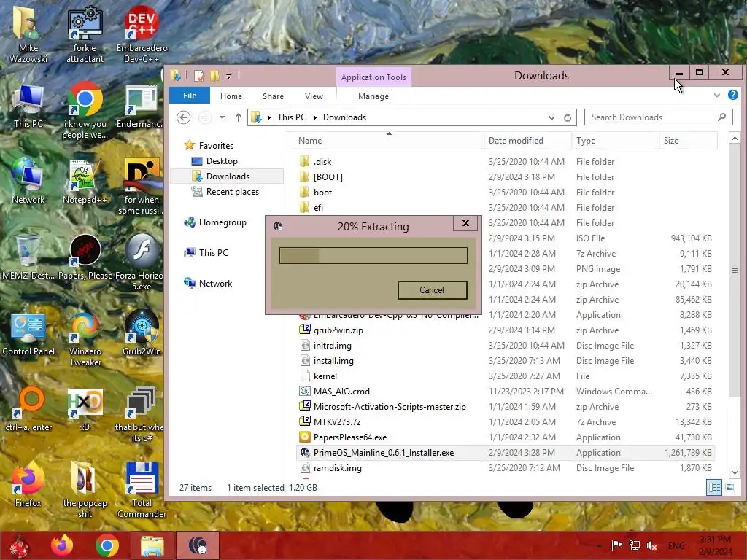This screenshot has height=560, width=747.
Task: Open the Mike Wazowski desktop folder
Action: click(x=28, y=34)
